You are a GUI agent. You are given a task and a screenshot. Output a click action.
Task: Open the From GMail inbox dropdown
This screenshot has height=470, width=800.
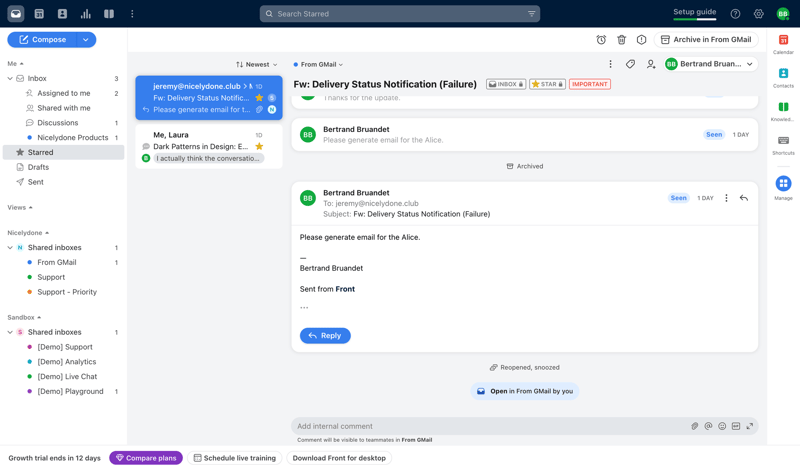[318, 64]
